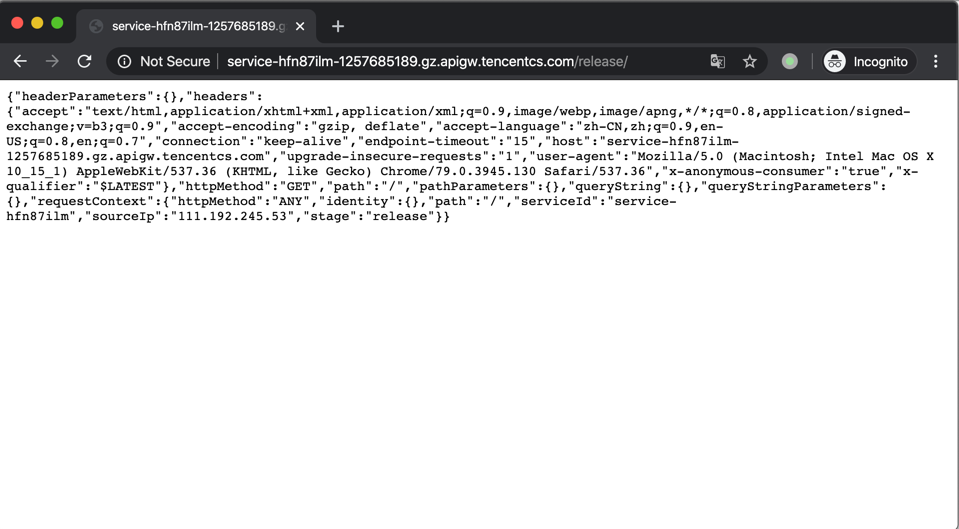Screen dimensions: 959x529
Task: Maximize the window with green button
Action: coord(57,22)
